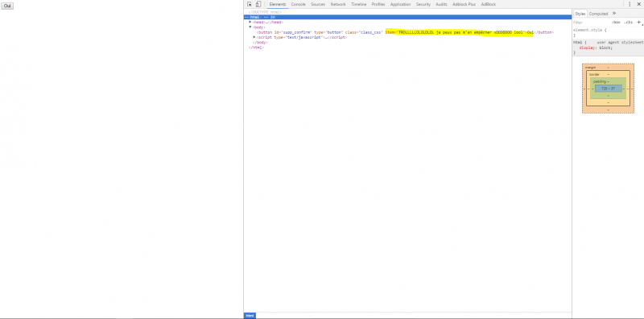Close the DevTools panel
The height and width of the screenshot is (319, 644).
click(x=639, y=4)
